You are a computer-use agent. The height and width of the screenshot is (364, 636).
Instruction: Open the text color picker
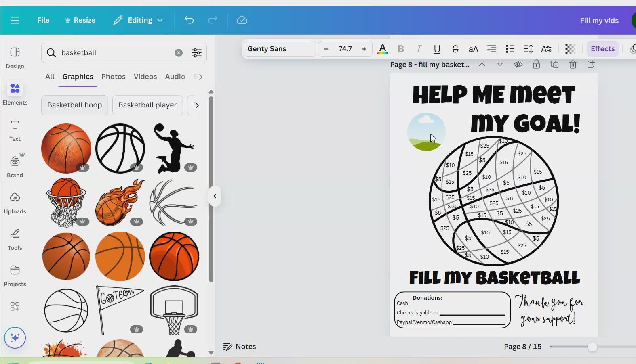[383, 49]
